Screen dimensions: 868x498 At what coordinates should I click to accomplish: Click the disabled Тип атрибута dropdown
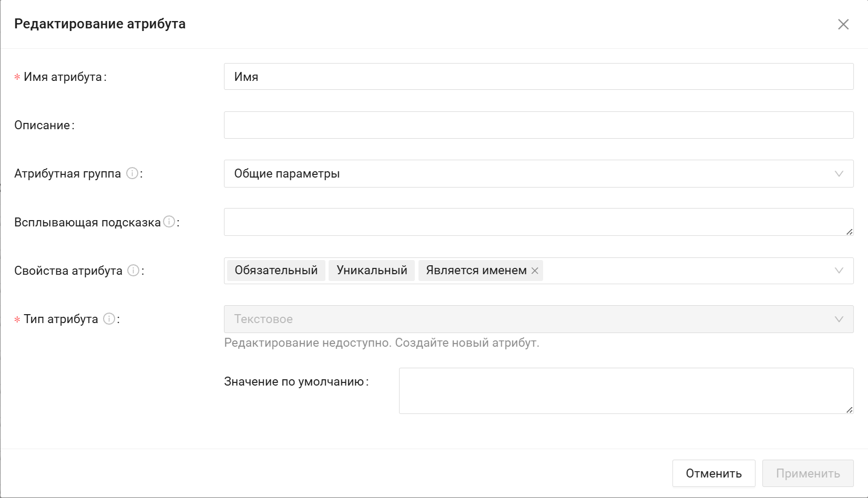538,319
